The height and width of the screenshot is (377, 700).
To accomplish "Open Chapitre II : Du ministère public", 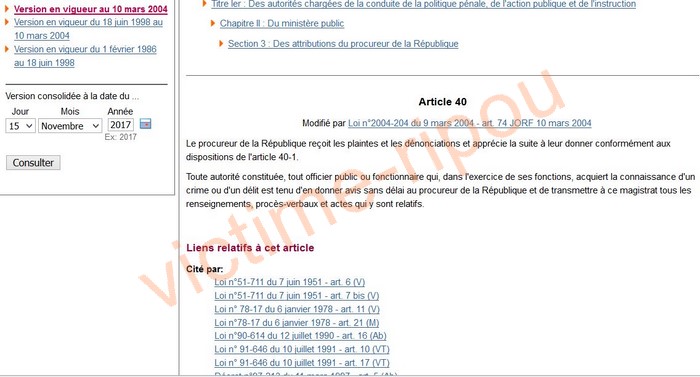I will click(282, 23).
